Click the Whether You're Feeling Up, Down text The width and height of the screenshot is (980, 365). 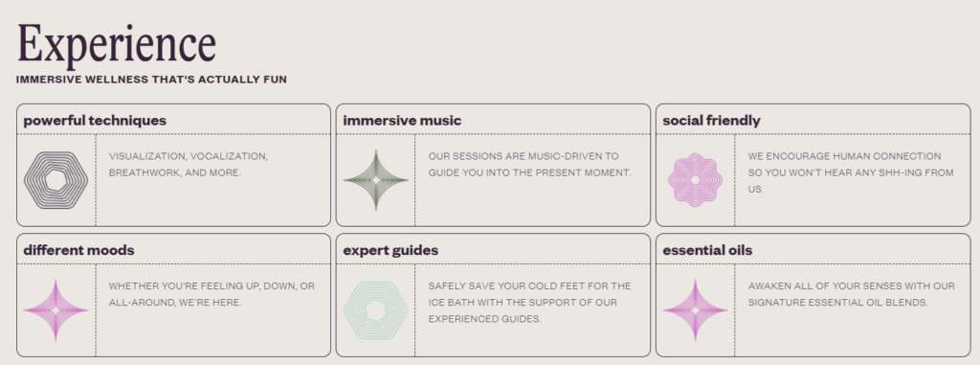[212, 294]
